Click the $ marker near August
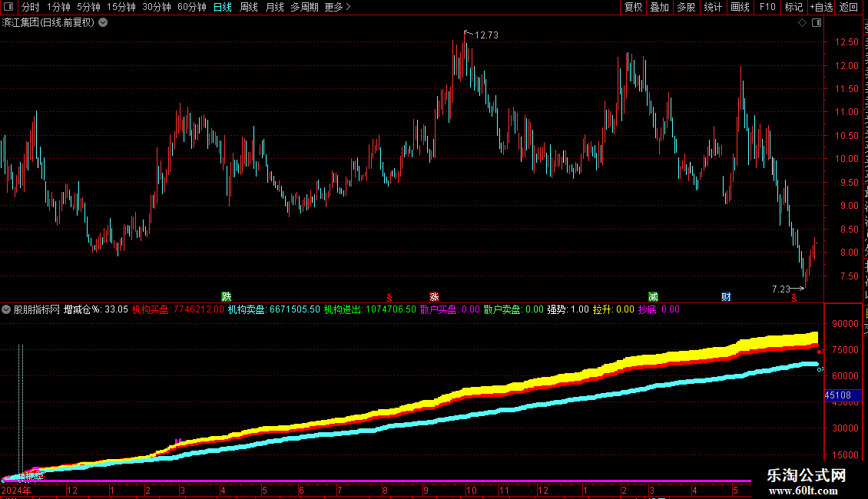 pos(389,298)
